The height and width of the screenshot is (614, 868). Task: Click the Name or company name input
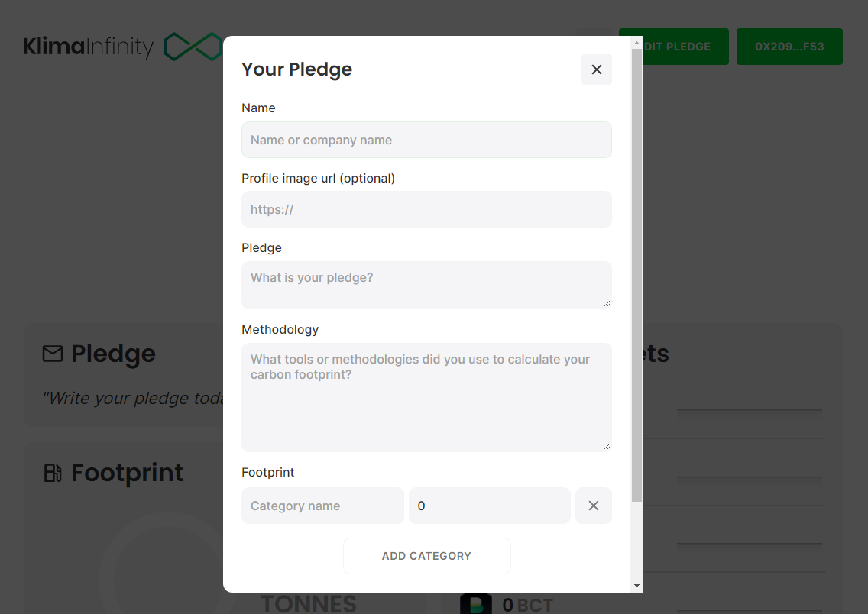click(x=426, y=140)
